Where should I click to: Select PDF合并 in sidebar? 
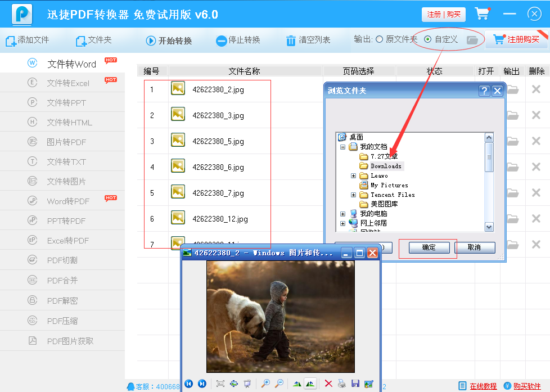point(62,280)
